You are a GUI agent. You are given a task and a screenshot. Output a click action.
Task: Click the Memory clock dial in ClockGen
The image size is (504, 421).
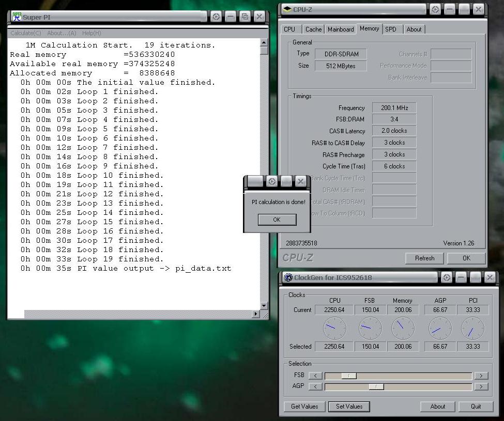click(403, 328)
